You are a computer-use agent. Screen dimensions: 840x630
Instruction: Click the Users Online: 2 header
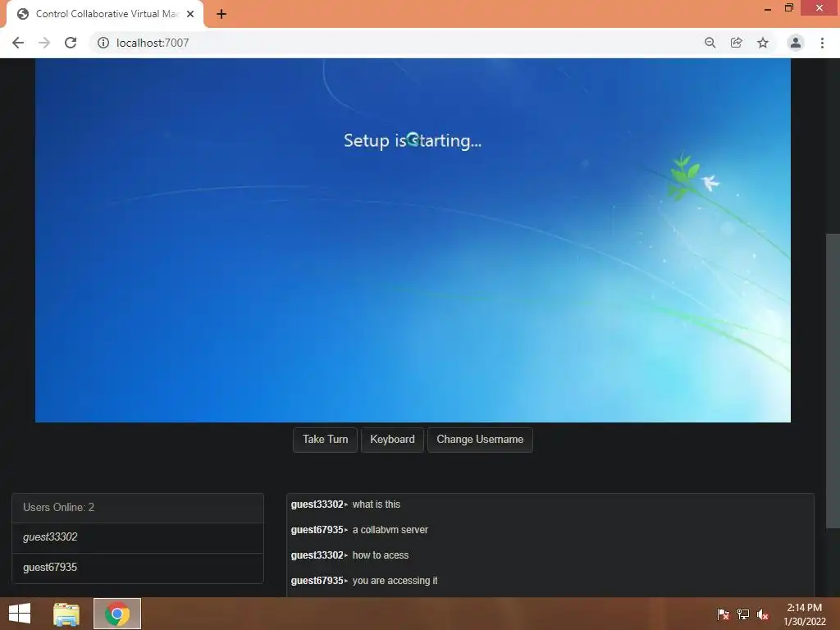pyautogui.click(x=138, y=508)
